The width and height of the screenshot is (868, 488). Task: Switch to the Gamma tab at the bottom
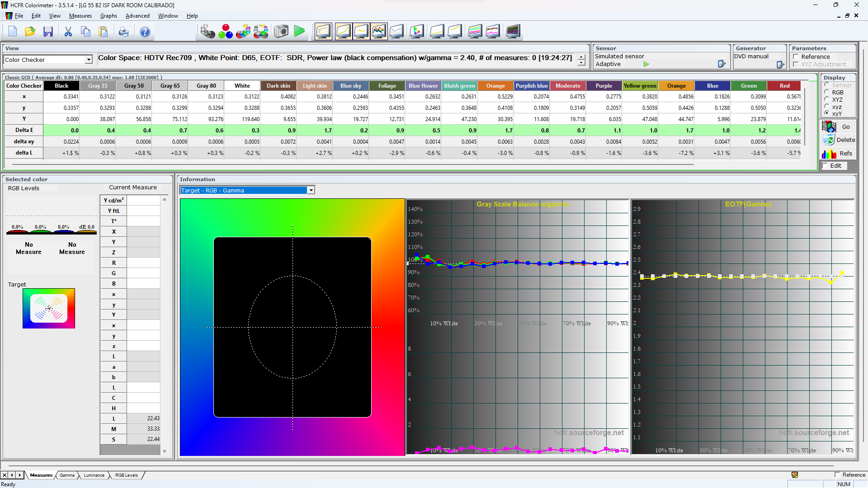click(67, 475)
